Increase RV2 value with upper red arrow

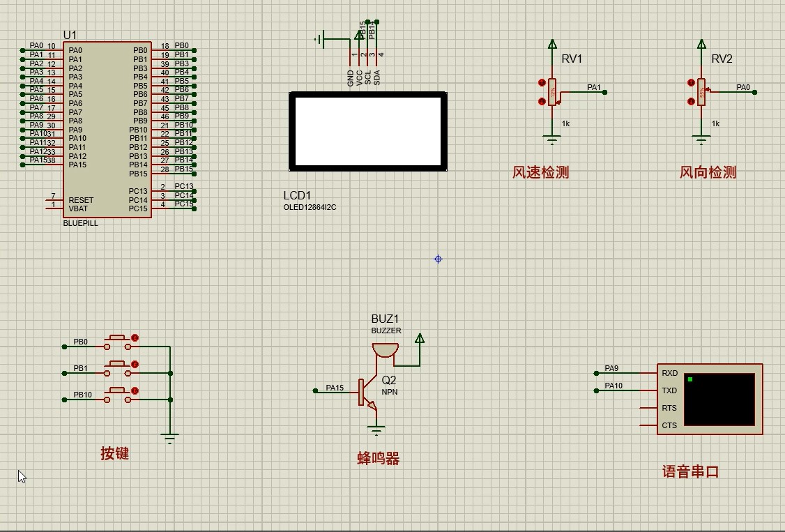(691, 83)
